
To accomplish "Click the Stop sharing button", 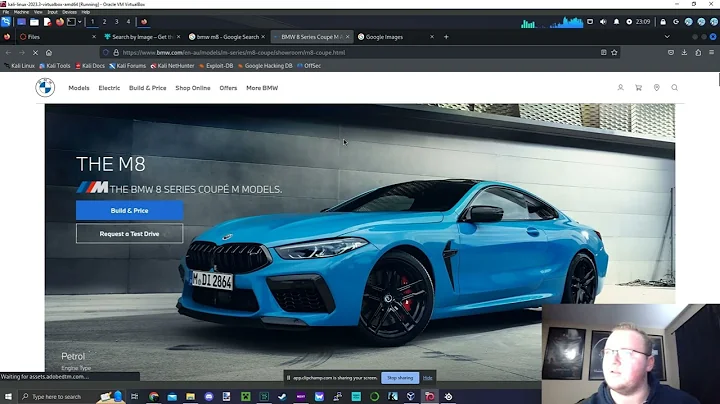I will pyautogui.click(x=400, y=378).
